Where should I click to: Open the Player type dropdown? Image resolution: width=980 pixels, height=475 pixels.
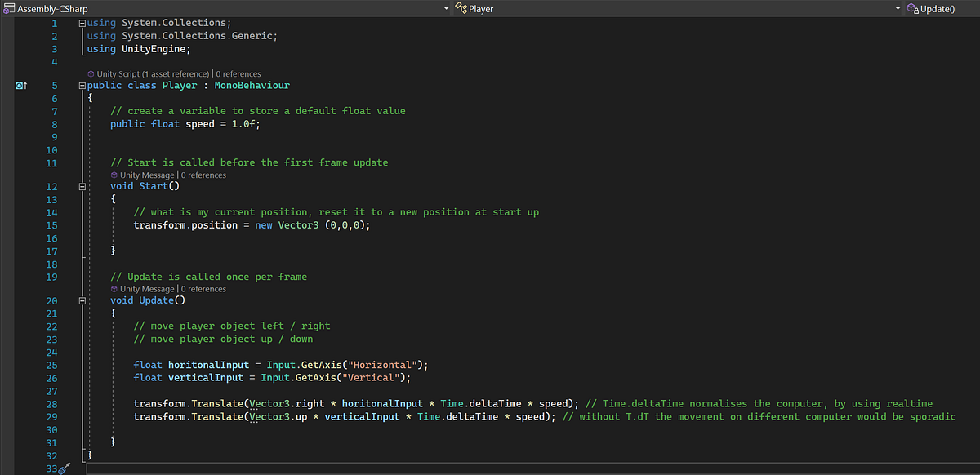coord(898,8)
